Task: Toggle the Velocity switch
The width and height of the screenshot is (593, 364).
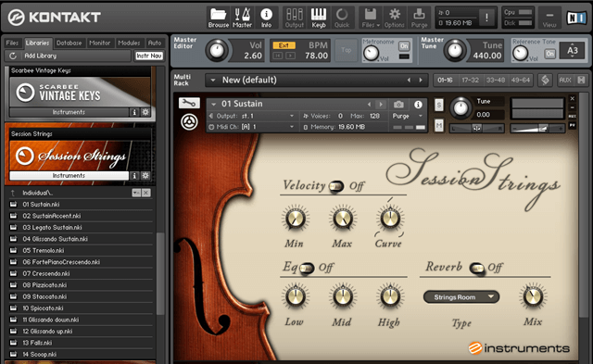Action: (x=335, y=186)
